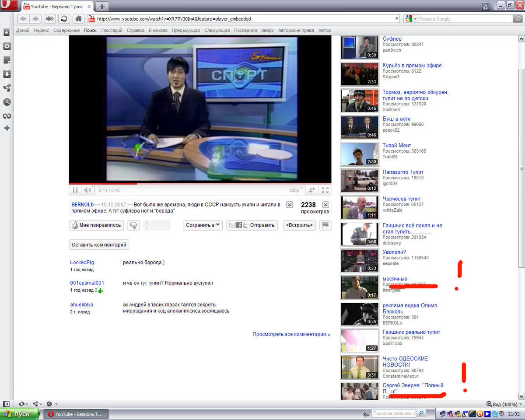This screenshot has width=525, height=420.
Task: Open the closed tabs trash icon
Action: pyautogui.click(x=486, y=6)
